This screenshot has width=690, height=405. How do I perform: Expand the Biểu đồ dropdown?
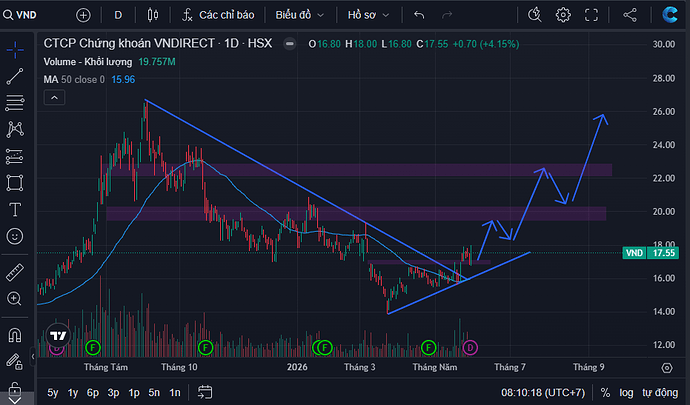click(300, 15)
